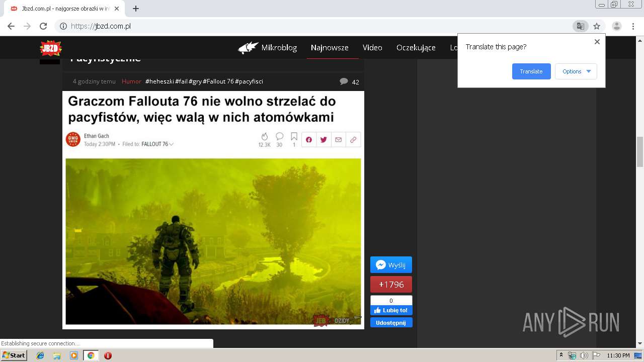The height and width of the screenshot is (362, 644).
Task: Click the Translate button
Action: click(531, 71)
